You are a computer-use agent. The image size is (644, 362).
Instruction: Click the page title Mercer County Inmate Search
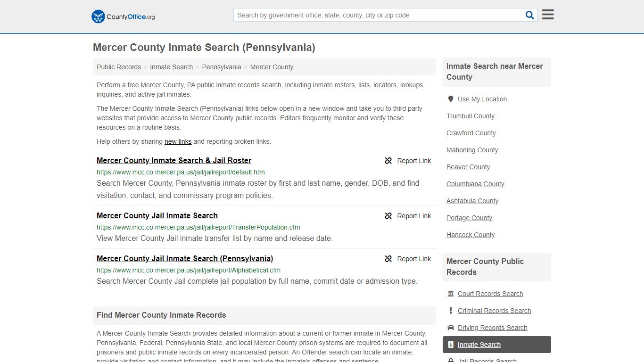[204, 47]
